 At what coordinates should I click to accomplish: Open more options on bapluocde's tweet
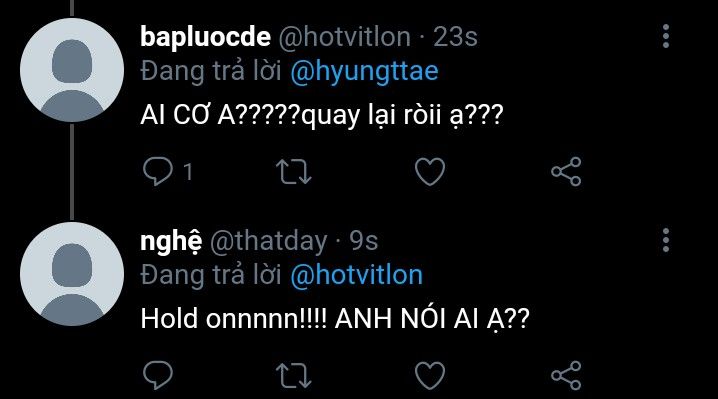pyautogui.click(x=666, y=36)
